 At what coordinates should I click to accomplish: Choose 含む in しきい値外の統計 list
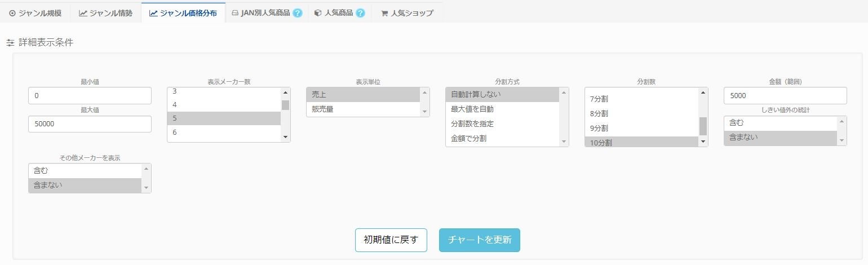click(x=780, y=122)
